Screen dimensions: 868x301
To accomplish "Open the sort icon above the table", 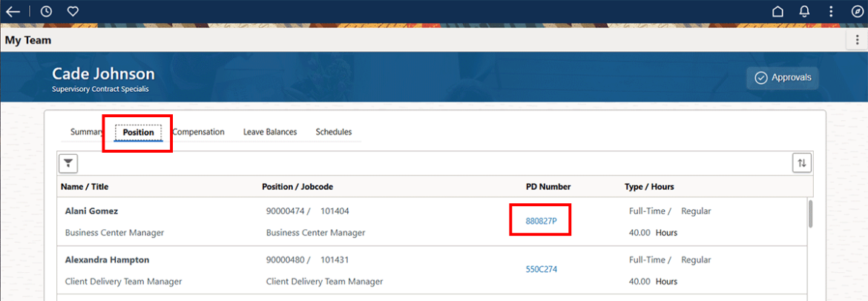I will (x=802, y=163).
